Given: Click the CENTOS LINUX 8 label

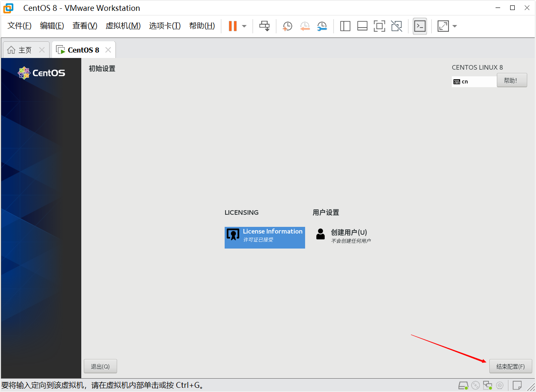Looking at the screenshot, I should [x=477, y=68].
